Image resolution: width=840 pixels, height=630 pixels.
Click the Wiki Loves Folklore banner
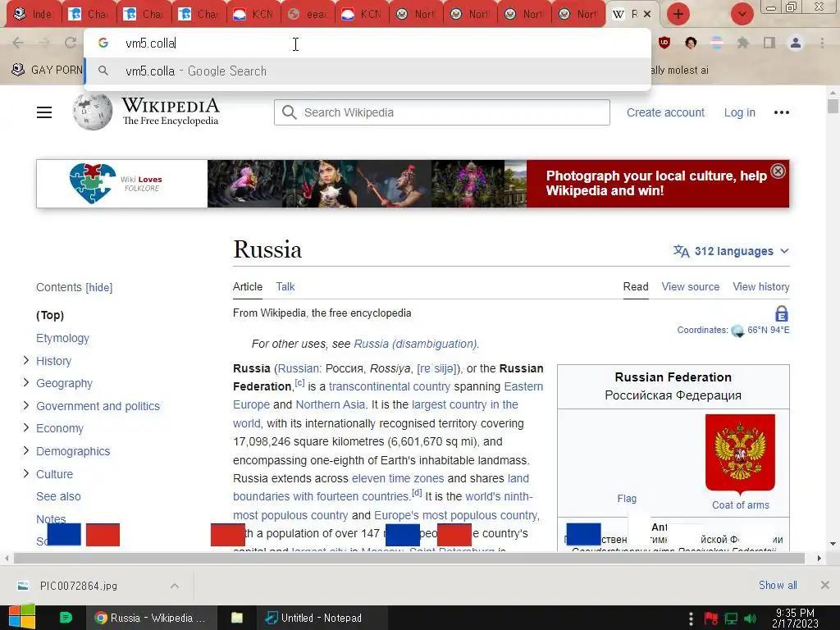click(413, 184)
